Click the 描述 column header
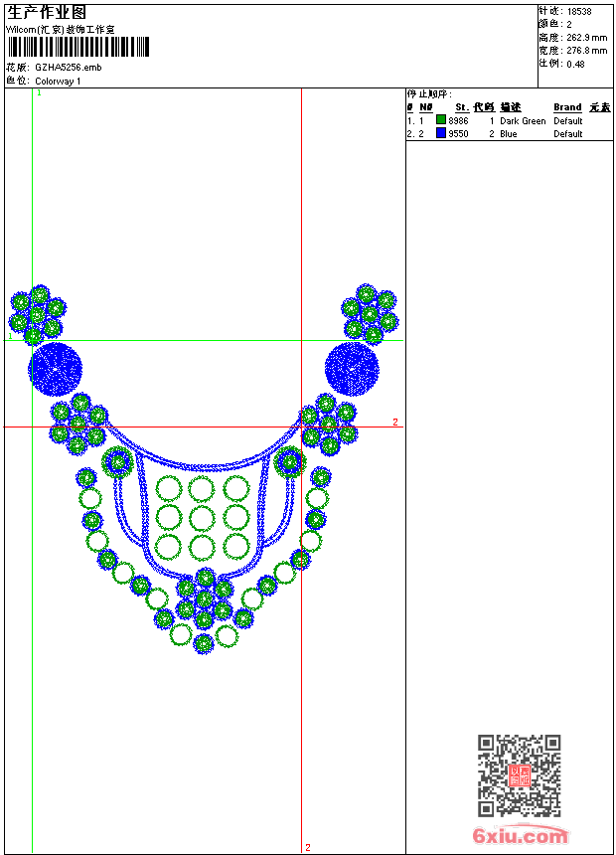The width and height of the screenshot is (616, 855). pos(510,107)
